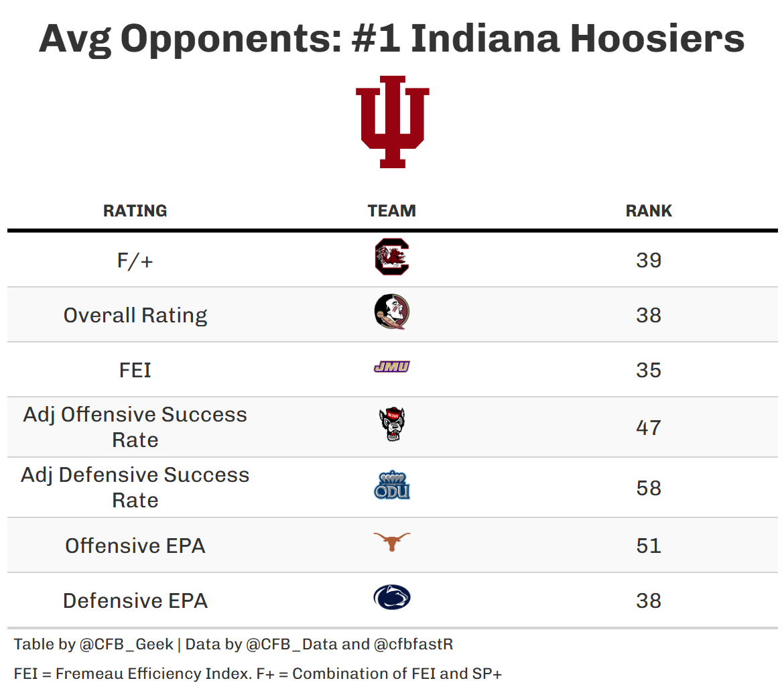
Task: Select the NC State Wolfpack logo
Action: tap(392, 425)
